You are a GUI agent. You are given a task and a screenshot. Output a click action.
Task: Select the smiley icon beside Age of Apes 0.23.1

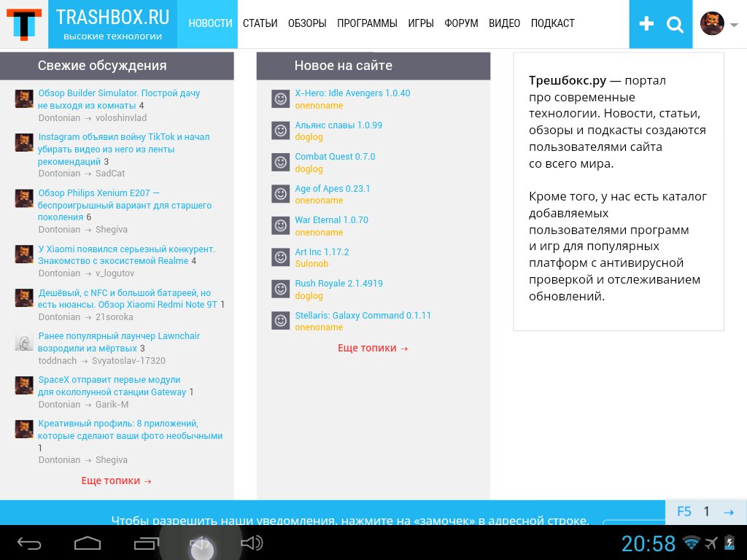pos(281,194)
